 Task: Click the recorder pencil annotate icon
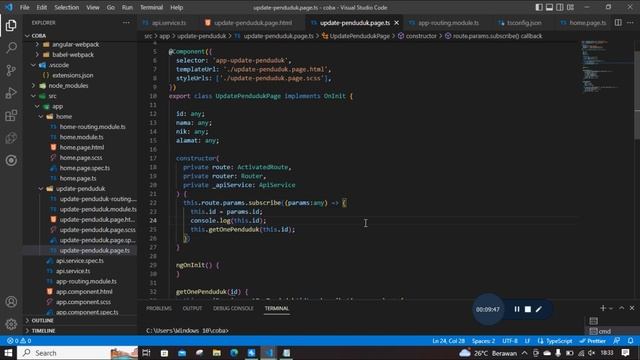click(539, 309)
